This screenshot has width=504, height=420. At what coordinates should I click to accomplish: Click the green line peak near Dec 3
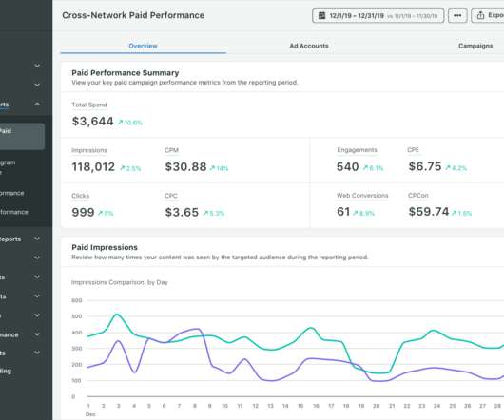117,315
